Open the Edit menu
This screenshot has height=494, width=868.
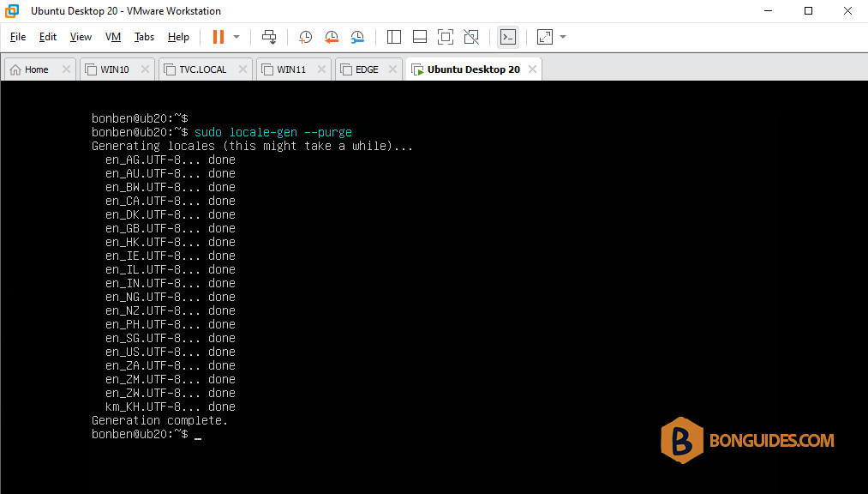point(48,37)
